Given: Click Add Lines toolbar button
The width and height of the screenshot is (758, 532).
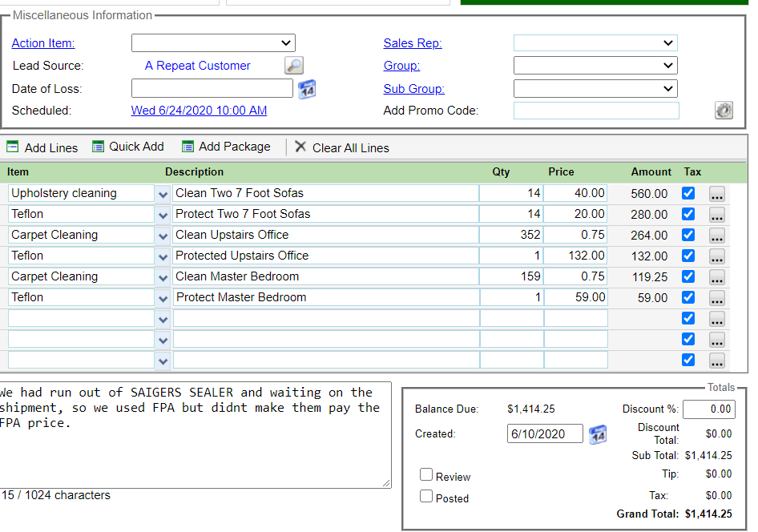Looking at the screenshot, I should coord(42,147).
